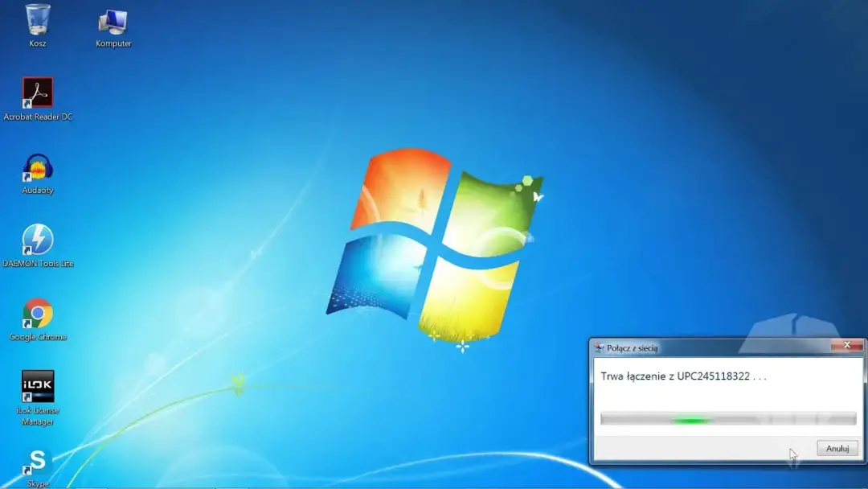Start Skype from the desktop
Image resolution: width=868 pixels, height=489 pixels.
[x=37, y=460]
